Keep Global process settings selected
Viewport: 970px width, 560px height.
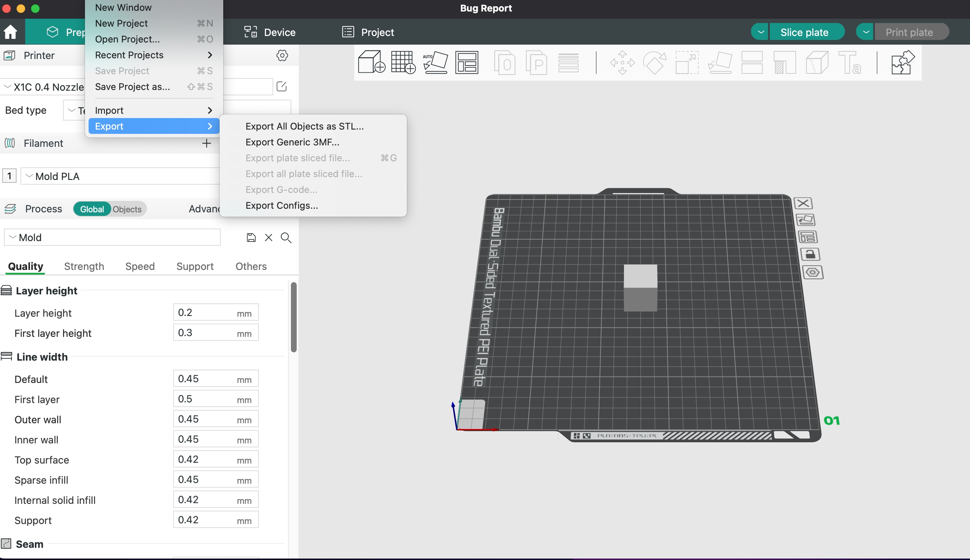(x=92, y=209)
